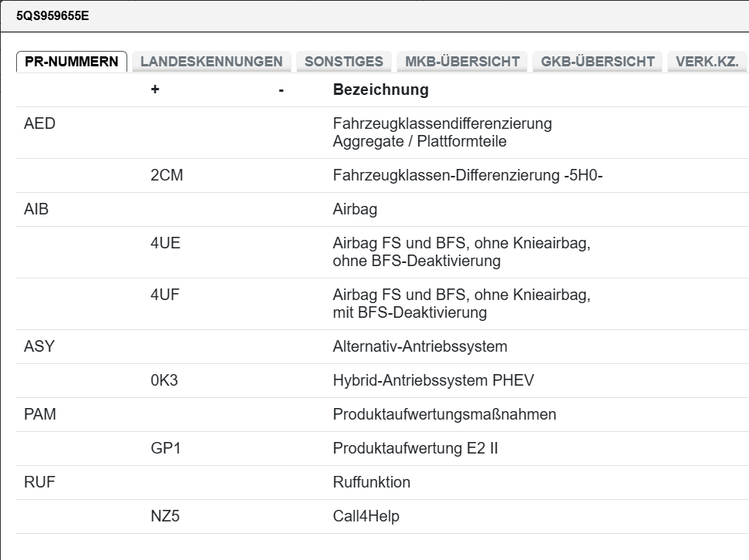Select PR code 4UF

click(x=166, y=295)
